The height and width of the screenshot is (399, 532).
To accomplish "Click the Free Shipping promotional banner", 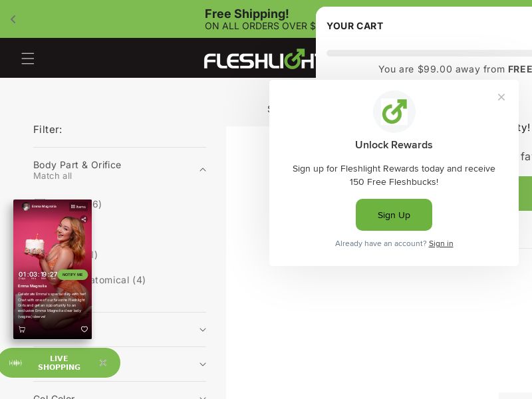I will tap(247, 19).
